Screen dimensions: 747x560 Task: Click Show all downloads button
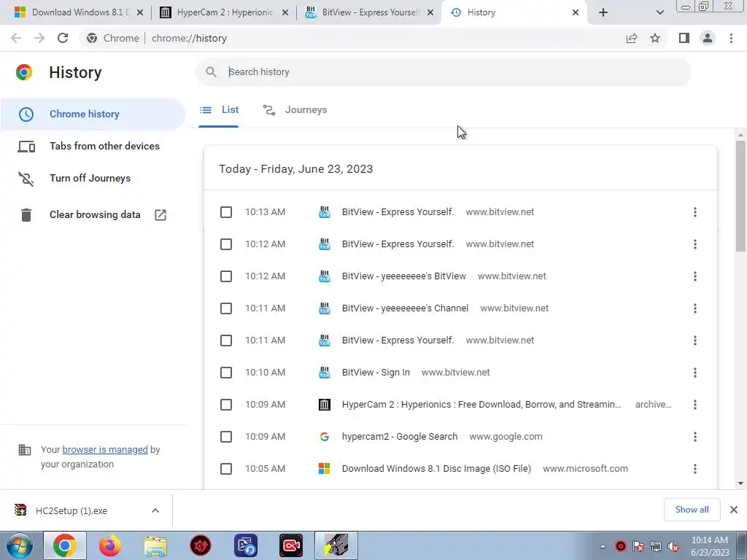point(692,510)
